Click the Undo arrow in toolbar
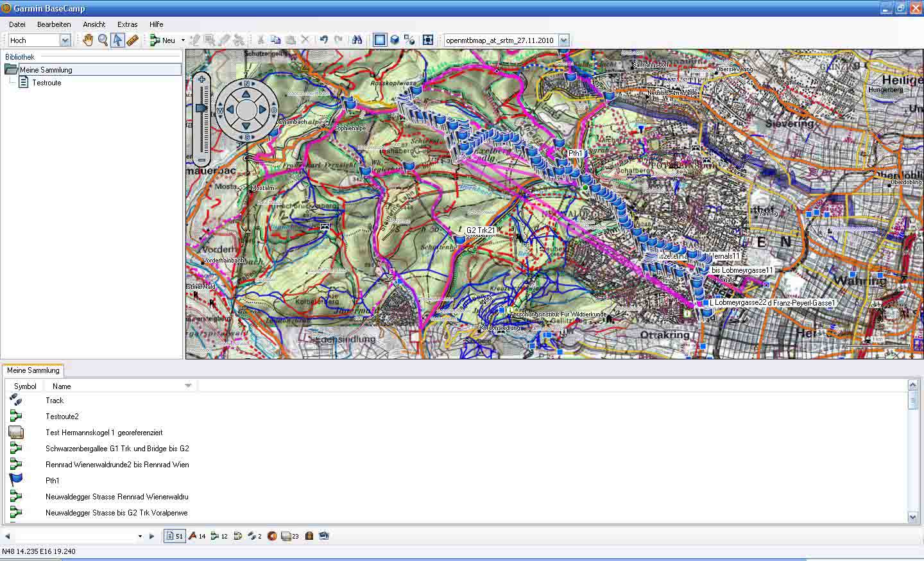Viewport: 924px width, 561px height. (x=323, y=40)
